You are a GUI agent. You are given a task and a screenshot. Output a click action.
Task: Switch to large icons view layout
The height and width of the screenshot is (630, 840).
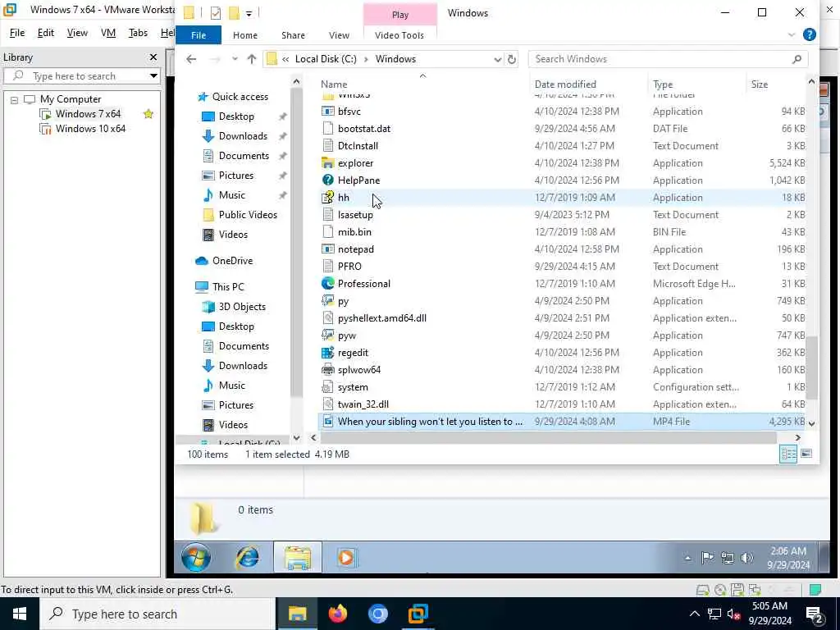coord(806,454)
